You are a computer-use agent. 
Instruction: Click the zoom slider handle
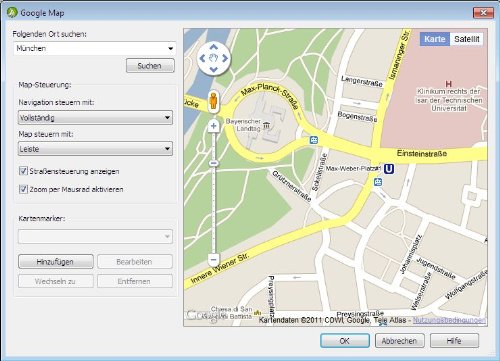coord(214,163)
